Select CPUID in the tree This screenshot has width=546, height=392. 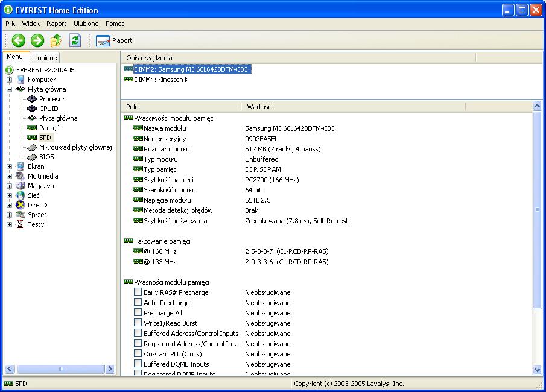tap(48, 109)
